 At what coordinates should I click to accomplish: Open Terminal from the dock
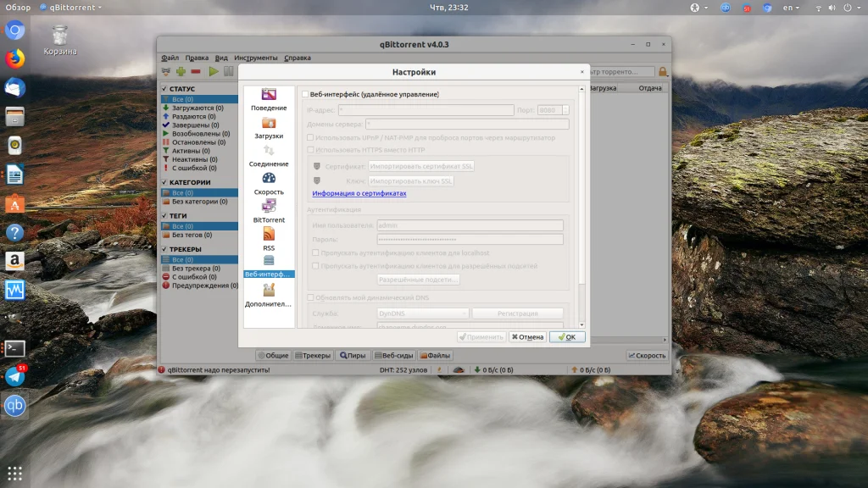[x=15, y=348]
